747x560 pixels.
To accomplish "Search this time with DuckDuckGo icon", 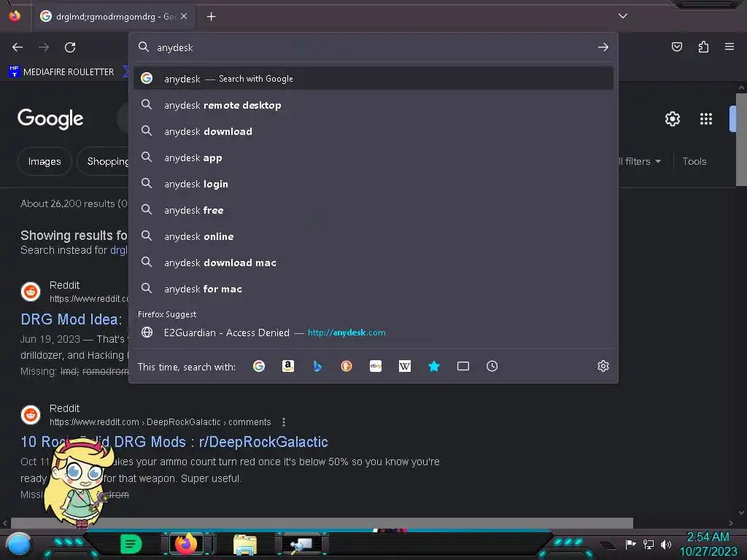I will click(x=347, y=366).
